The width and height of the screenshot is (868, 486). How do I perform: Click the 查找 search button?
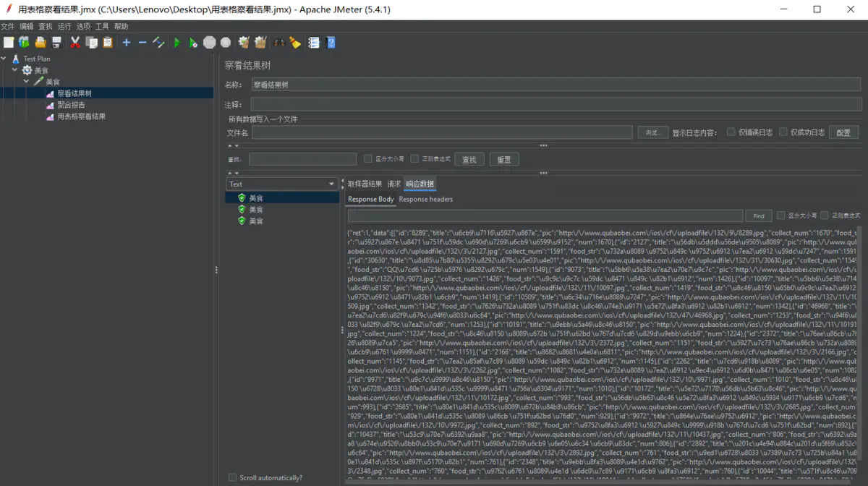469,159
